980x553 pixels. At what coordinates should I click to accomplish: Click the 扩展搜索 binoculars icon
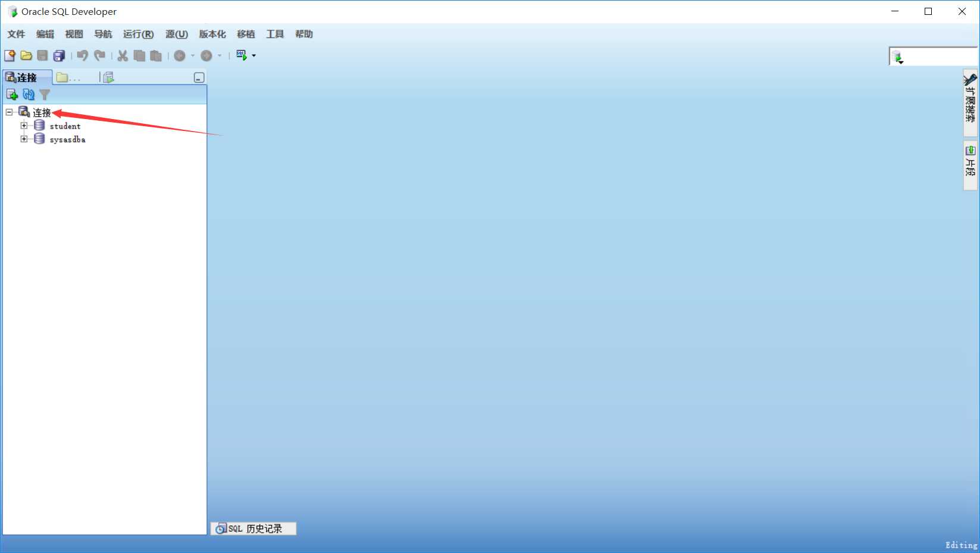[x=970, y=79]
